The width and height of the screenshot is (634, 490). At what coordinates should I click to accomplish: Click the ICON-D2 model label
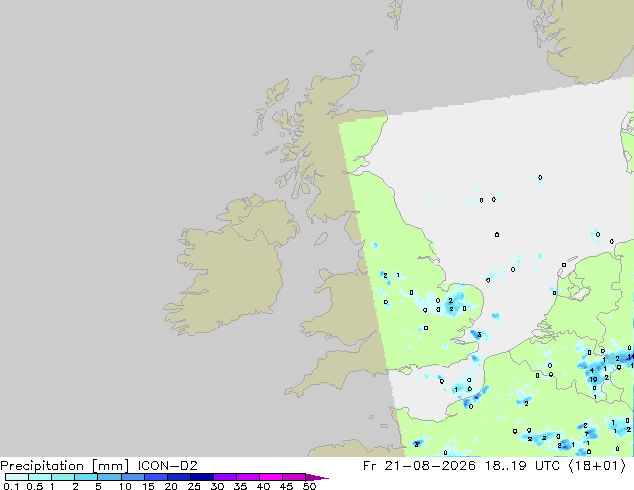(x=167, y=466)
